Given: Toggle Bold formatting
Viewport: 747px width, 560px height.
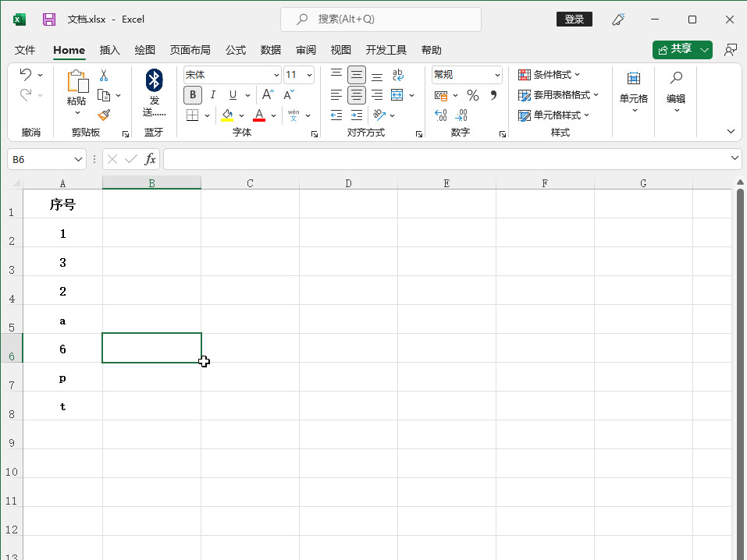Looking at the screenshot, I should click(193, 94).
